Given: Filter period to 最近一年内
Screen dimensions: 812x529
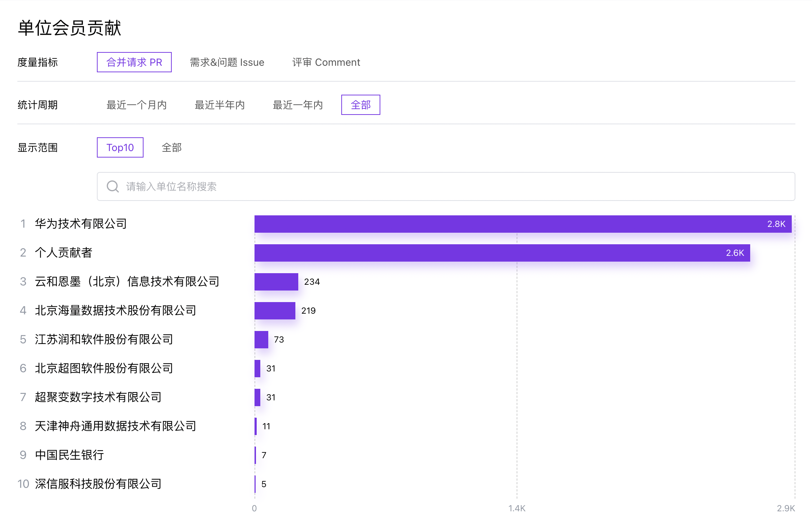Looking at the screenshot, I should 298,105.
